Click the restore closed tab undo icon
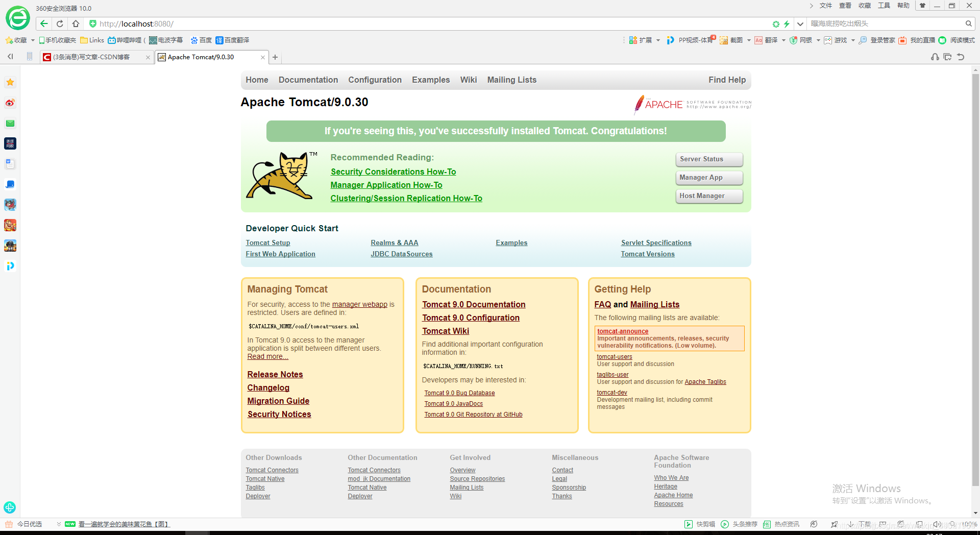Image resolution: width=980 pixels, height=535 pixels. pyautogui.click(x=961, y=57)
